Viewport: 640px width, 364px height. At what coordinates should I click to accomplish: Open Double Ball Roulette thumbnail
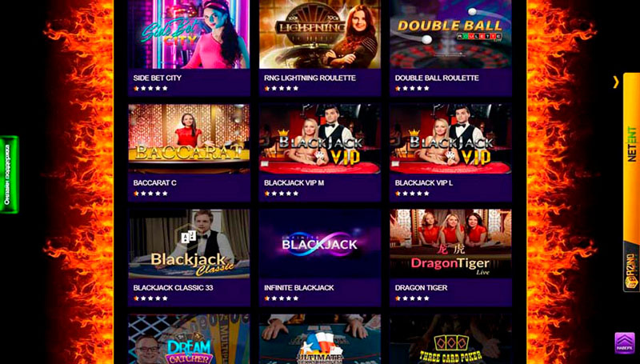click(x=450, y=34)
